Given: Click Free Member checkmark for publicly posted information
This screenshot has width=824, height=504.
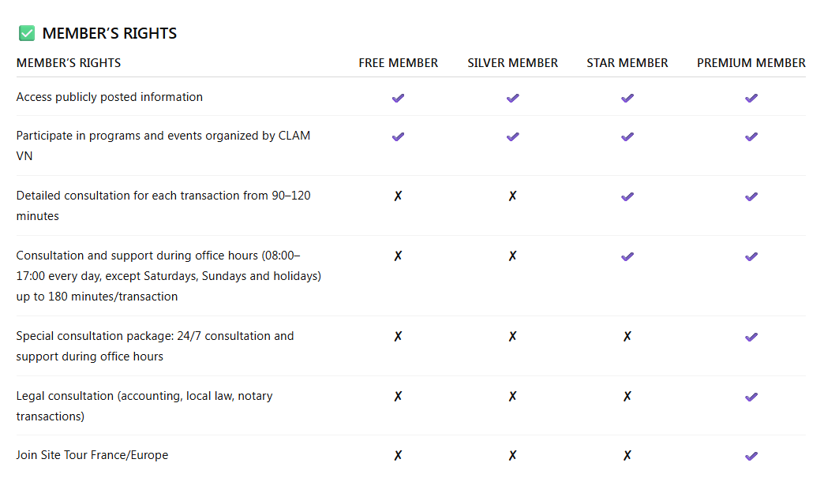Looking at the screenshot, I should click(398, 98).
